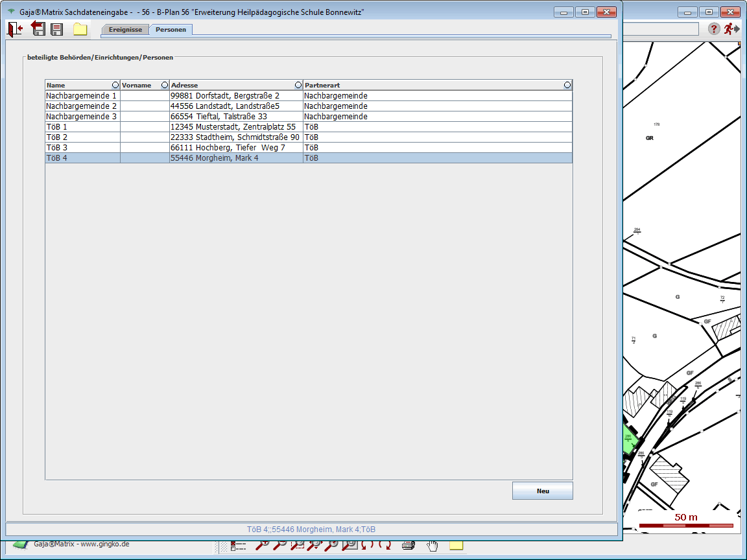Click the running man exit icon
The width and height of the screenshot is (747, 560).
point(731,29)
